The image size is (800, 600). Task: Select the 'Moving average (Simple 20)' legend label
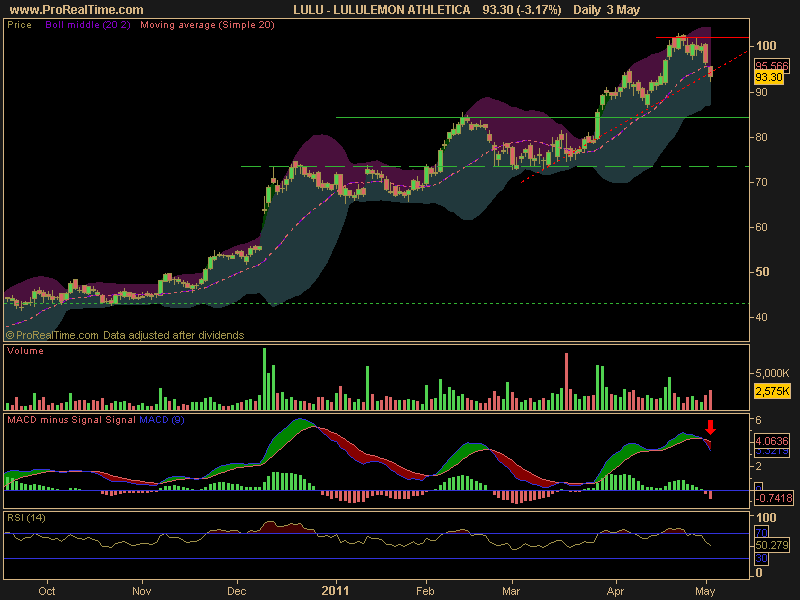coord(207,25)
